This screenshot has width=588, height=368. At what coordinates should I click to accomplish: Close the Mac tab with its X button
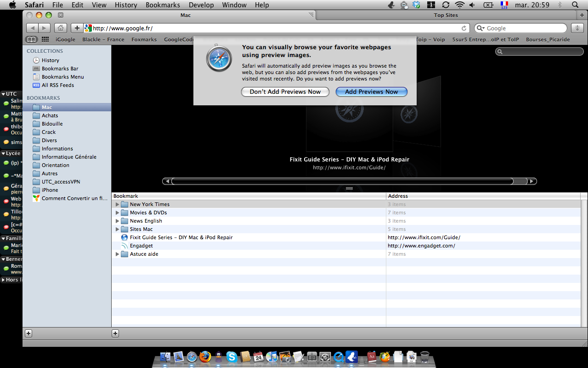(60, 15)
